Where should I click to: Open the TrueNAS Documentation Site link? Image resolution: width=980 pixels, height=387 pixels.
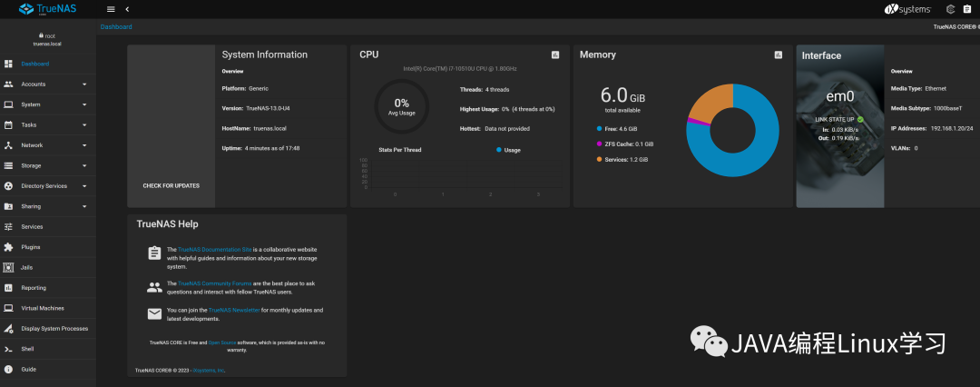tap(215, 249)
